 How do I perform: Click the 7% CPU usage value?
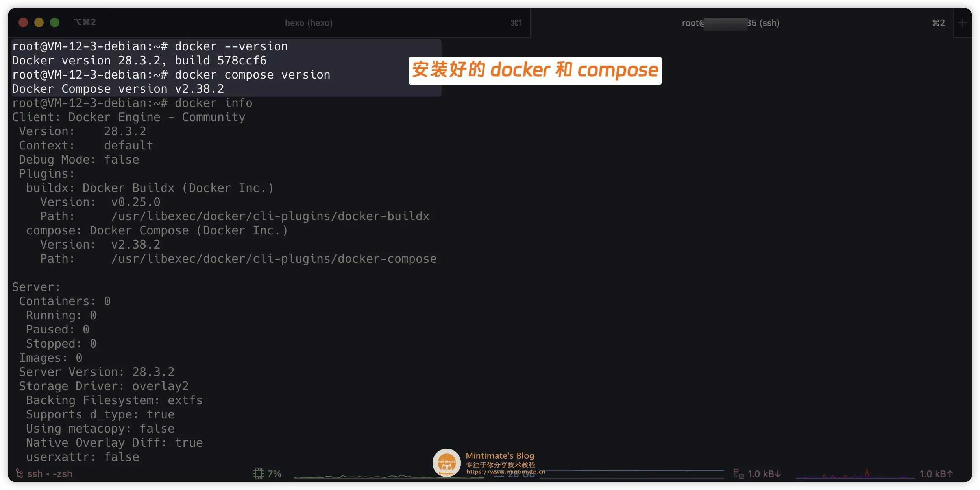point(274,474)
